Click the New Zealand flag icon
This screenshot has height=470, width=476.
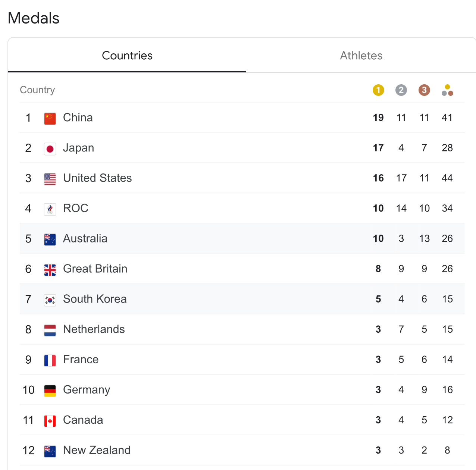click(50, 451)
